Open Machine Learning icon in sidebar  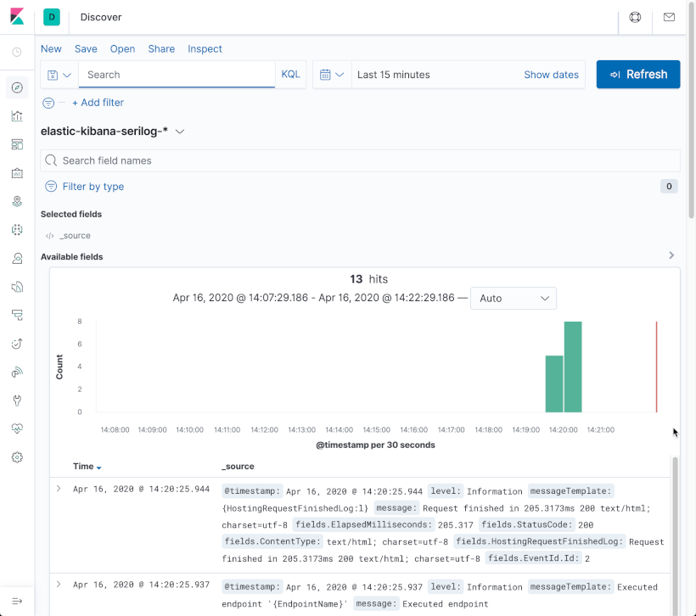[17, 230]
